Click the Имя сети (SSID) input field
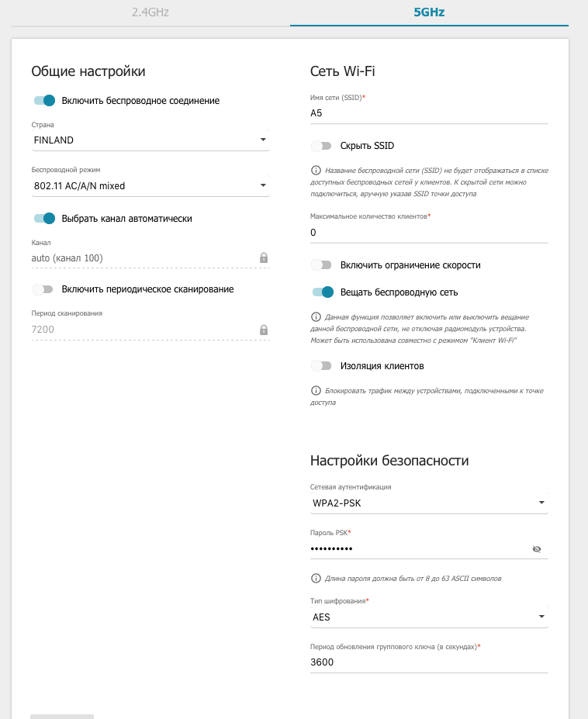The image size is (588, 719). (x=428, y=113)
